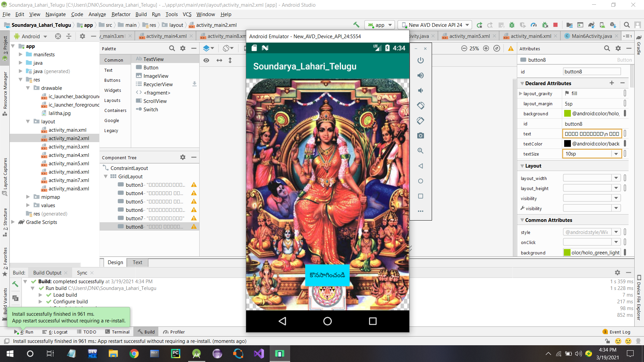Image resolution: width=644 pixels, height=362 pixels.
Task: Rotate the emulator left
Action: [x=421, y=106]
